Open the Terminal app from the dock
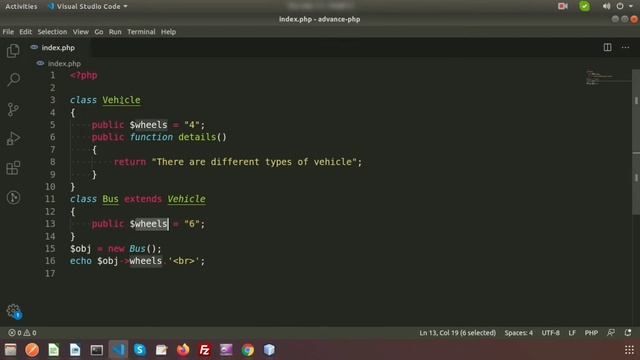The width and height of the screenshot is (640, 360). 97,350
